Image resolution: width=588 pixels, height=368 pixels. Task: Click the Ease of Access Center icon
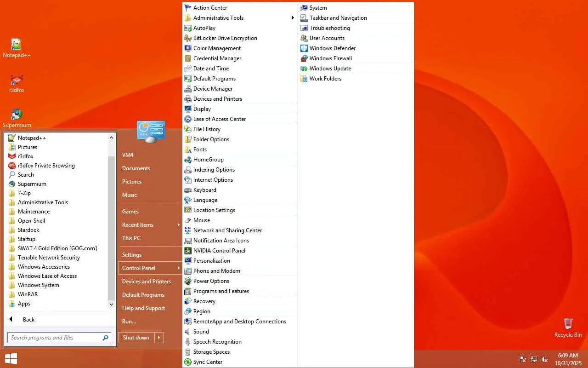(188, 119)
